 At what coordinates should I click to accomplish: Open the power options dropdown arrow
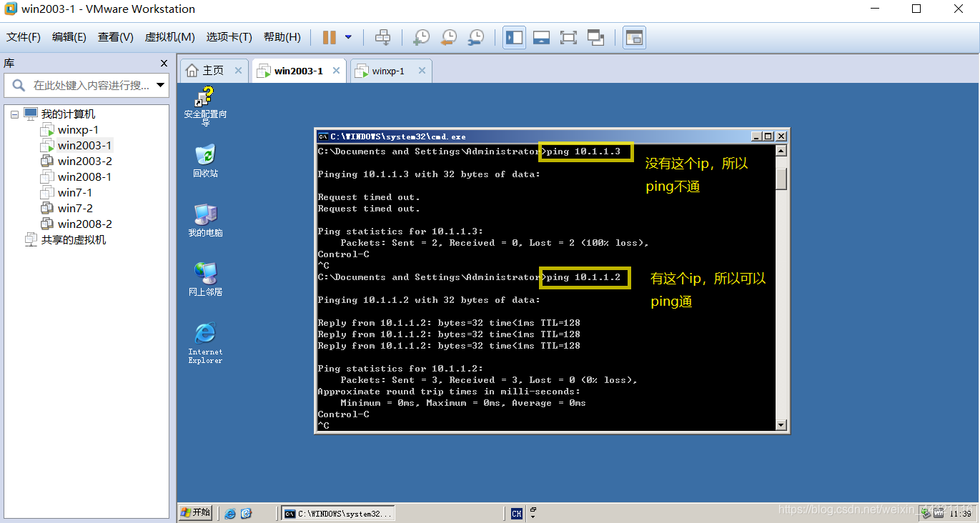pyautogui.click(x=348, y=37)
